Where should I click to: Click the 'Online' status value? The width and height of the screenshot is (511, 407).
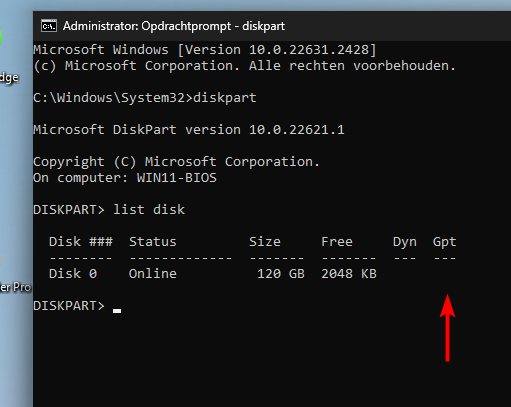click(x=153, y=274)
